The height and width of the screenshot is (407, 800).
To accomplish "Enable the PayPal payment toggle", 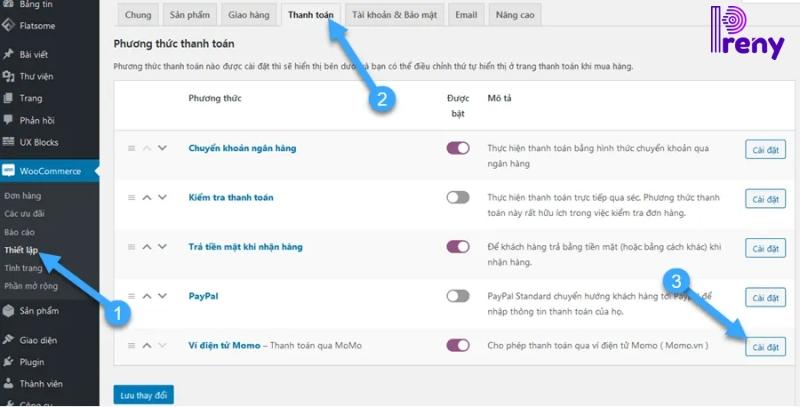I will point(458,296).
